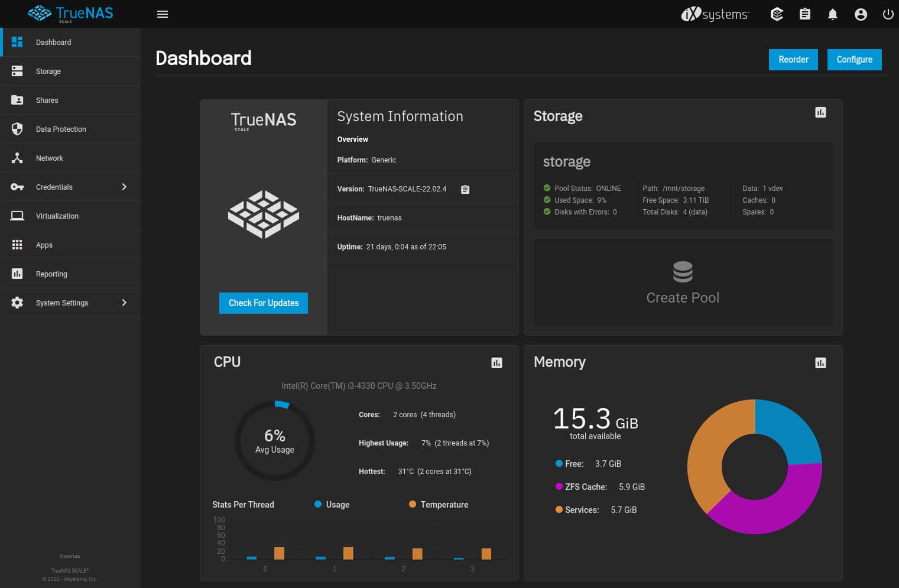Collapse sidebar with the hamburger icon
Image resolution: width=899 pixels, height=588 pixels.
[163, 14]
